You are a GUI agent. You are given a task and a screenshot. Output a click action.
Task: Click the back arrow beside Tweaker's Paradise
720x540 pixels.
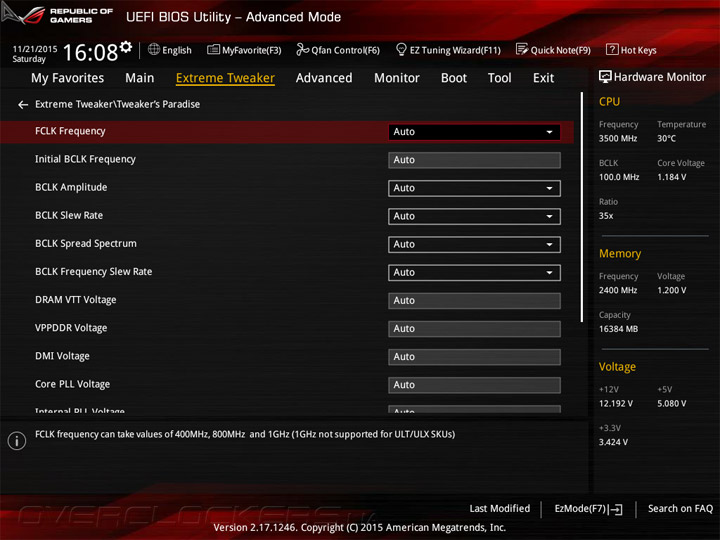[x=23, y=105]
